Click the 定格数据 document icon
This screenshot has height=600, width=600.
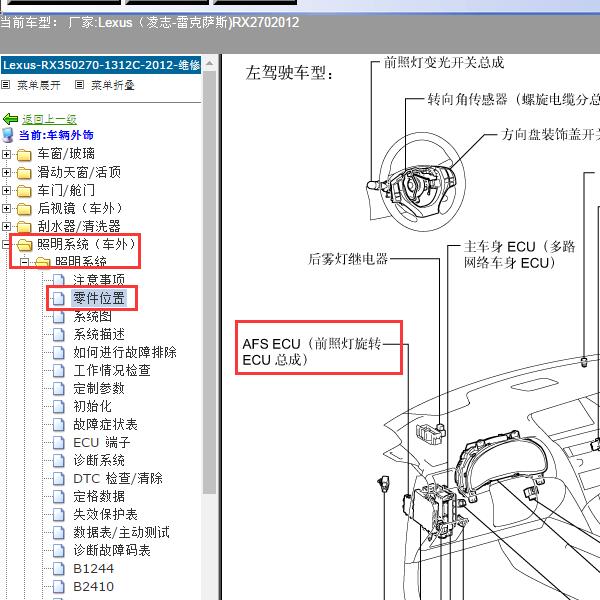pos(59,496)
